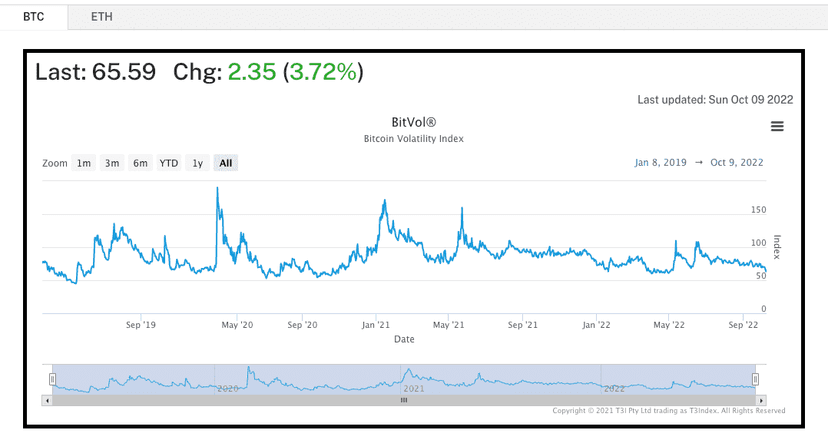Image resolution: width=828 pixels, height=446 pixels.
Task: Open the chart hamburger context menu
Action: (777, 126)
